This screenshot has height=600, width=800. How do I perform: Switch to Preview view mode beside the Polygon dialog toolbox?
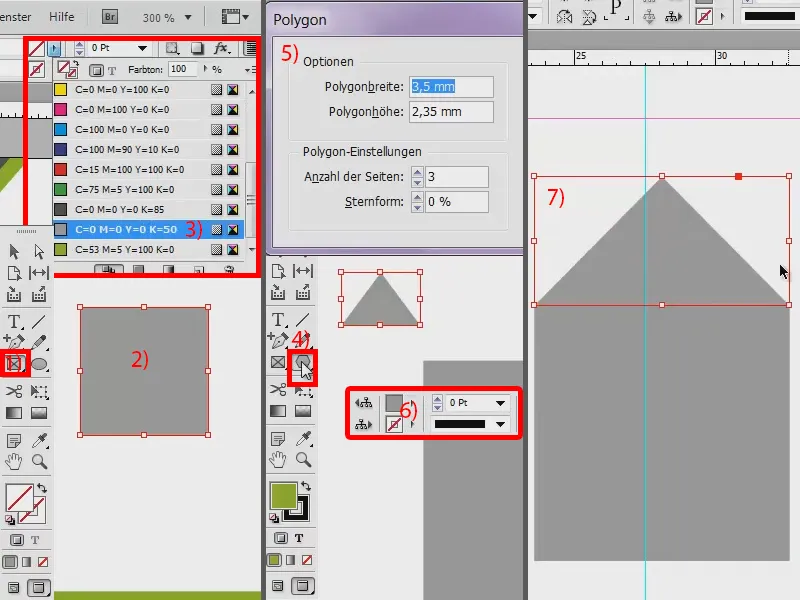[303, 585]
